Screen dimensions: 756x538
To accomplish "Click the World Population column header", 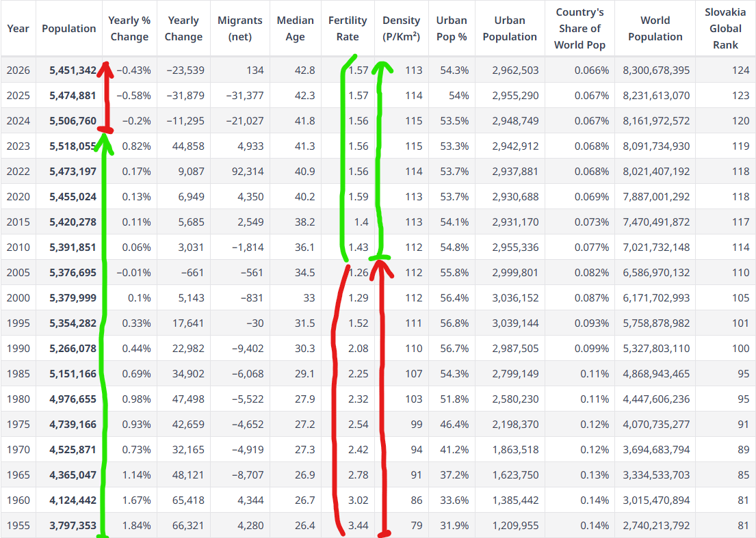I will coord(655,29).
